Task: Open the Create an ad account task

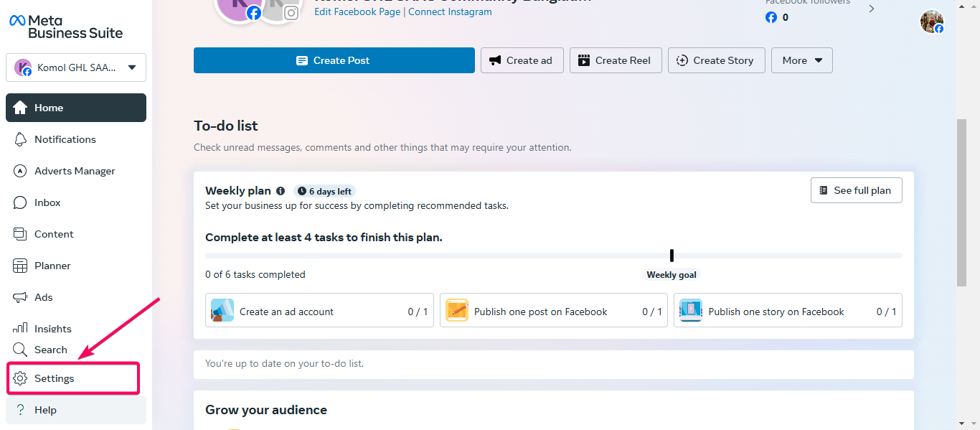Action: [x=319, y=310]
